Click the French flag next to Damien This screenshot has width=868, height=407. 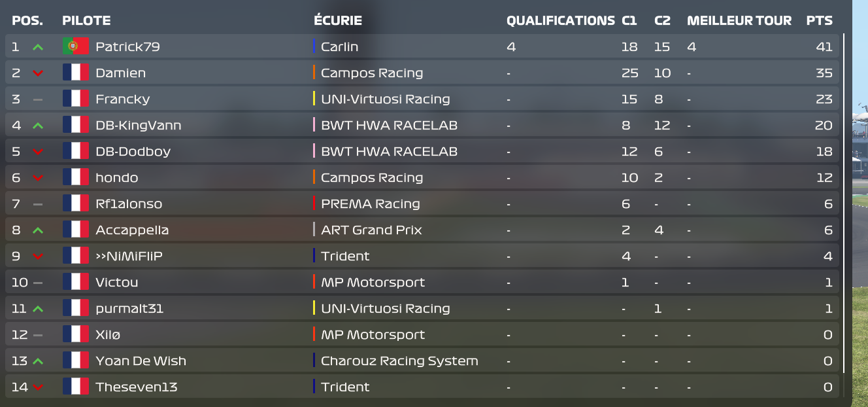coord(76,73)
